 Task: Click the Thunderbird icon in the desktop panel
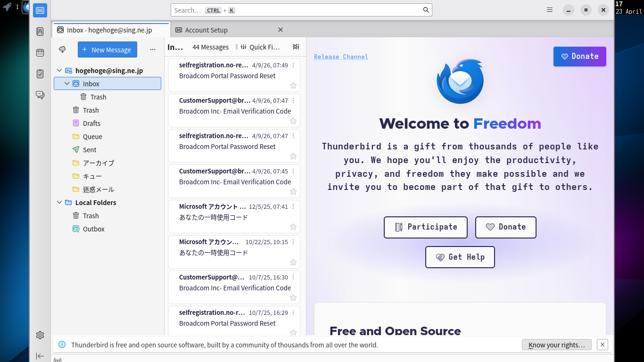(26, 7)
